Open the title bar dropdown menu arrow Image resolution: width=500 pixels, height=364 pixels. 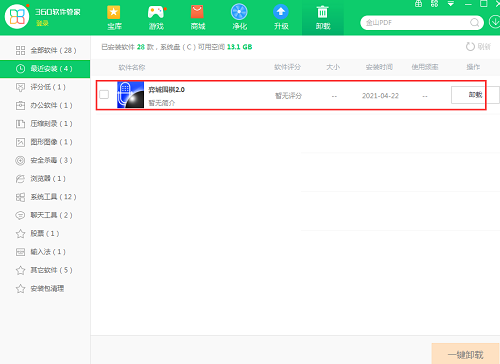click(x=451, y=4)
